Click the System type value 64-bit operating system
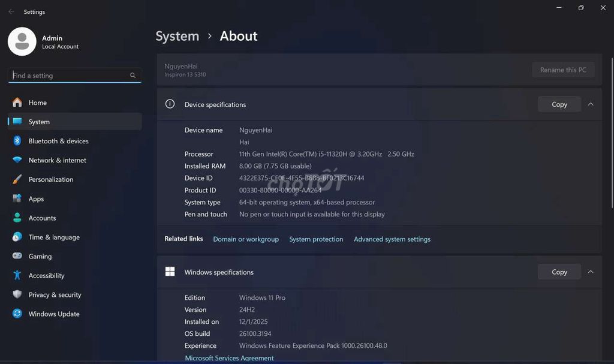 [307, 202]
